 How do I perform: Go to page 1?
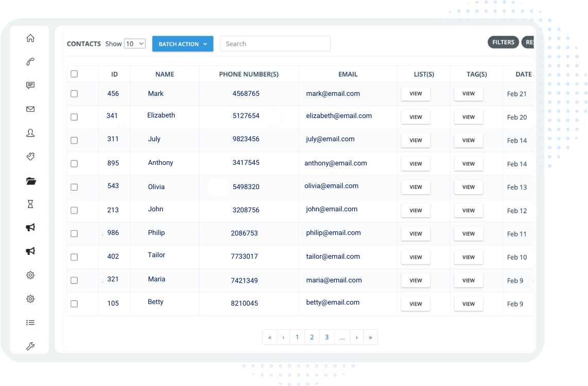tap(298, 337)
